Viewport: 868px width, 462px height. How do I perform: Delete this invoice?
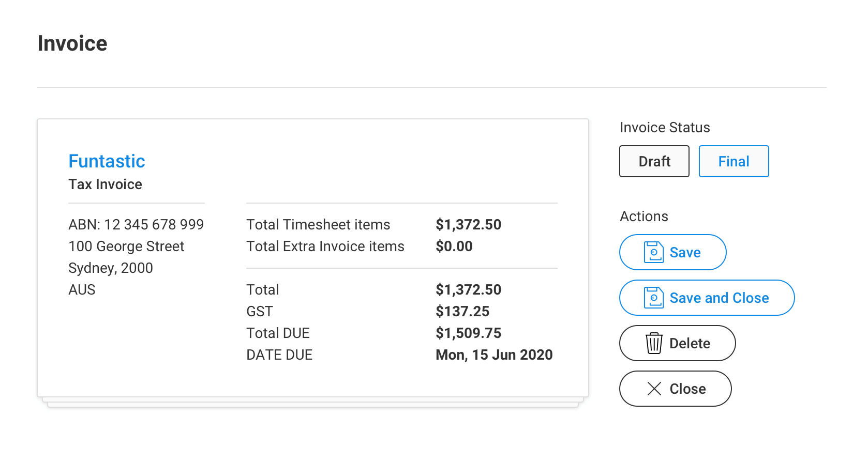point(677,343)
